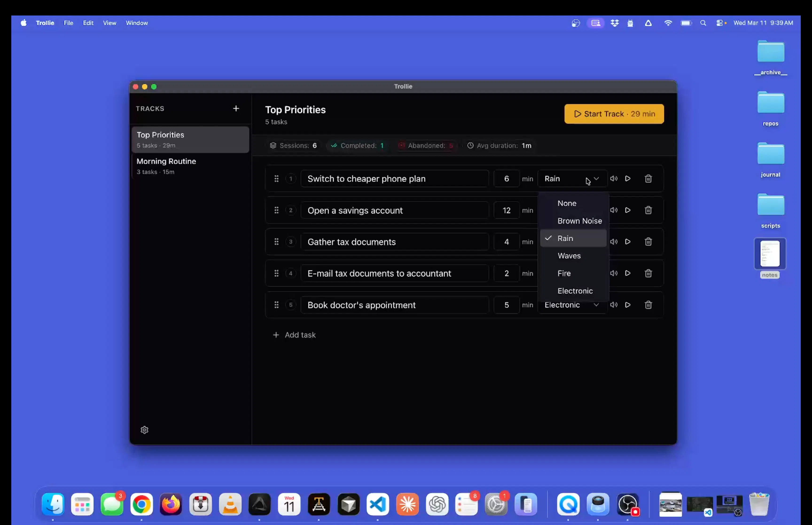The image size is (812, 525).
Task: Edit the E-mail tax documents to accountant field
Action: tap(394, 273)
